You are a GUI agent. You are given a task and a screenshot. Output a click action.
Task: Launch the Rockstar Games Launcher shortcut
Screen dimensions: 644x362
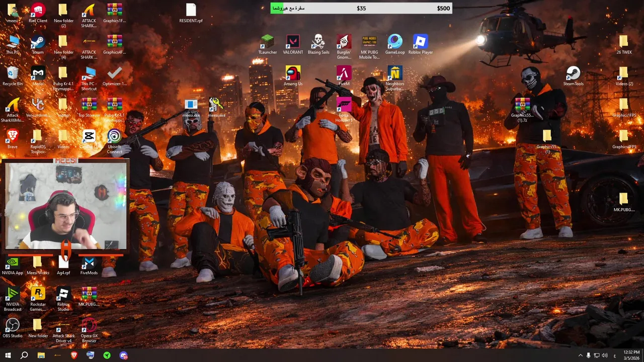click(x=38, y=299)
